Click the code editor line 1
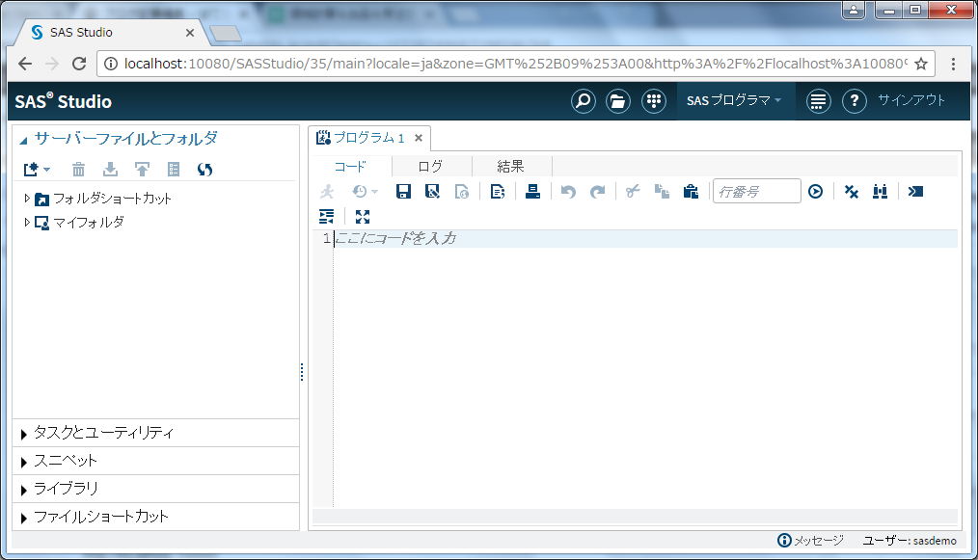 645,238
